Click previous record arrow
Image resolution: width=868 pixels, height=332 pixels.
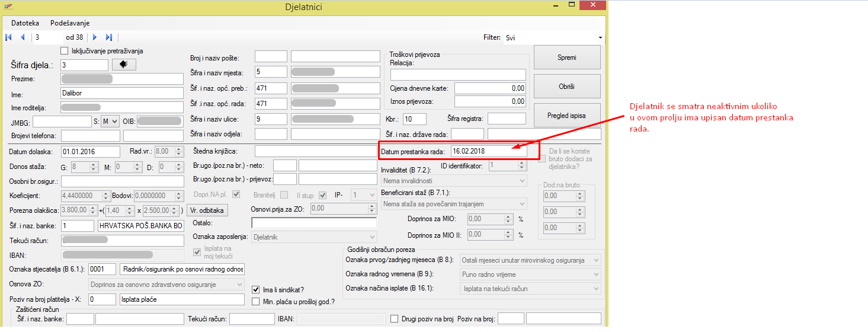23,37
